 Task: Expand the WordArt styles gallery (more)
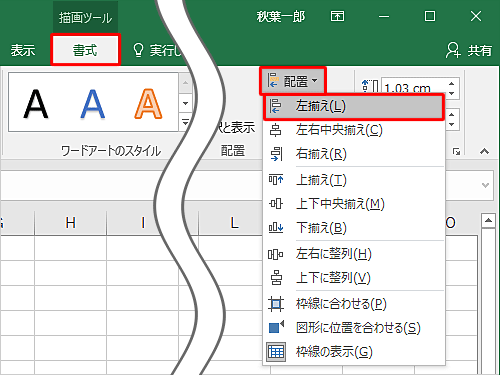(x=185, y=123)
